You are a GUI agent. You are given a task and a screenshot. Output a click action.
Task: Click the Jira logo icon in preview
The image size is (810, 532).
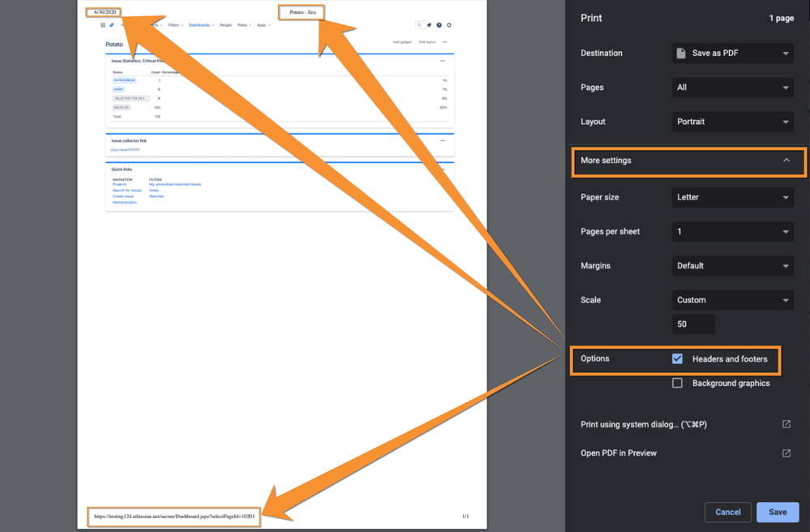tap(112, 25)
